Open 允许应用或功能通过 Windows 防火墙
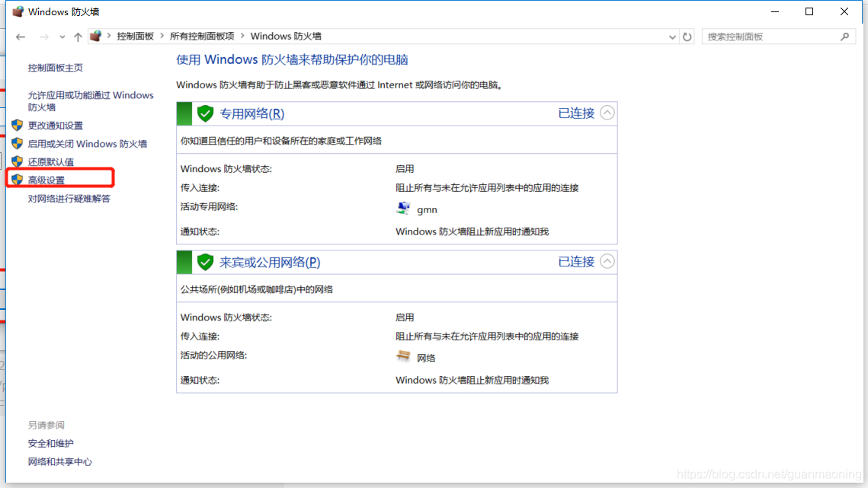868x488 pixels. [91, 101]
